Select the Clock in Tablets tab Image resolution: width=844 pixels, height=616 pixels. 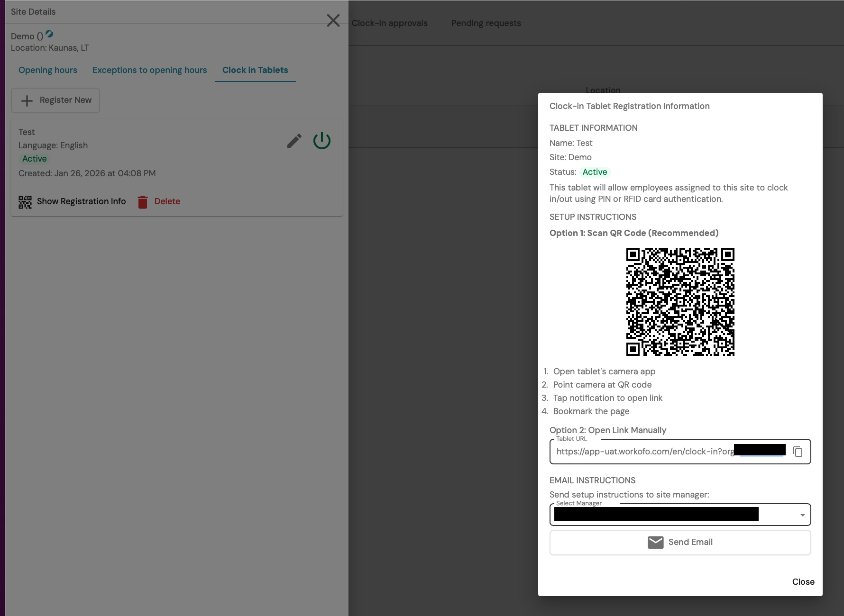coord(255,70)
